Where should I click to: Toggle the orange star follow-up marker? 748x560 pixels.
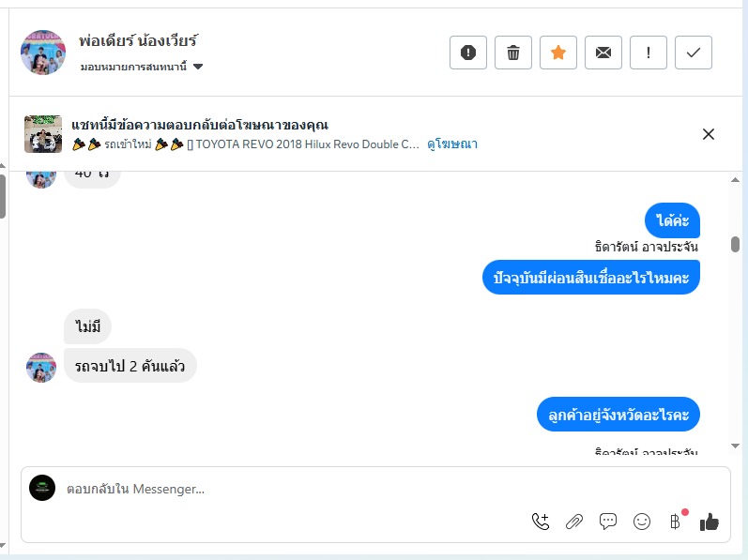point(558,53)
